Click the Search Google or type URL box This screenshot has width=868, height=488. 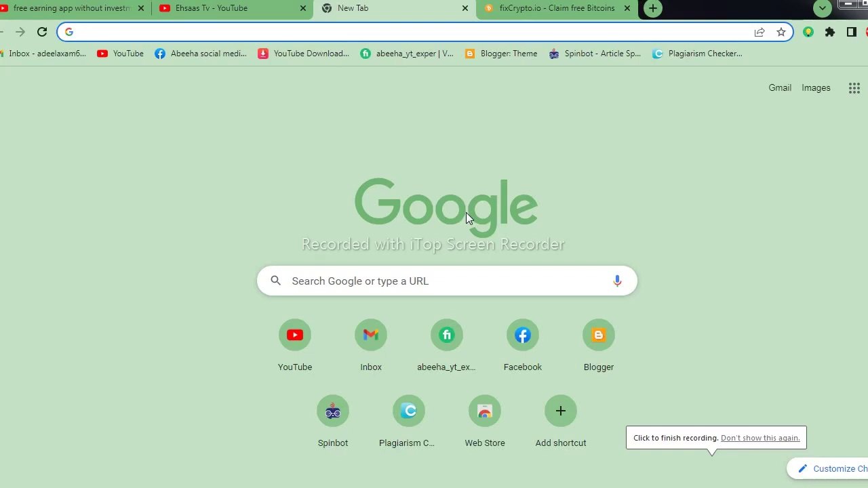click(447, 281)
